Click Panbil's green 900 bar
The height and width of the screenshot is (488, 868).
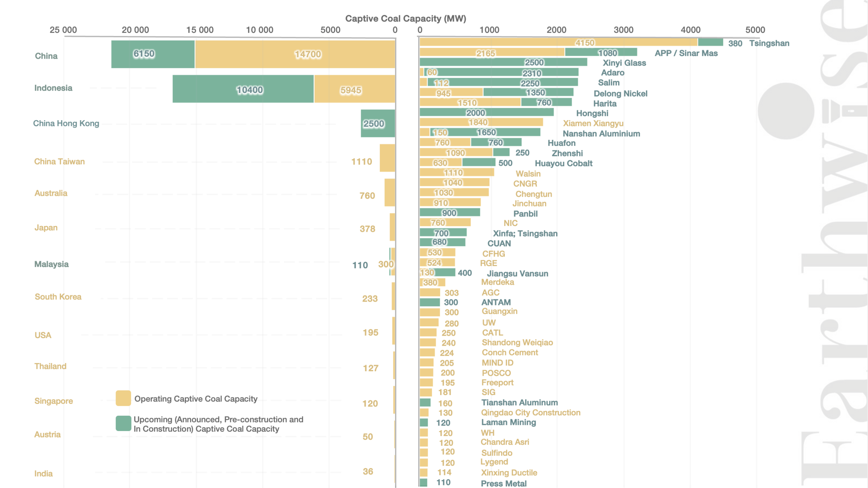pos(450,212)
